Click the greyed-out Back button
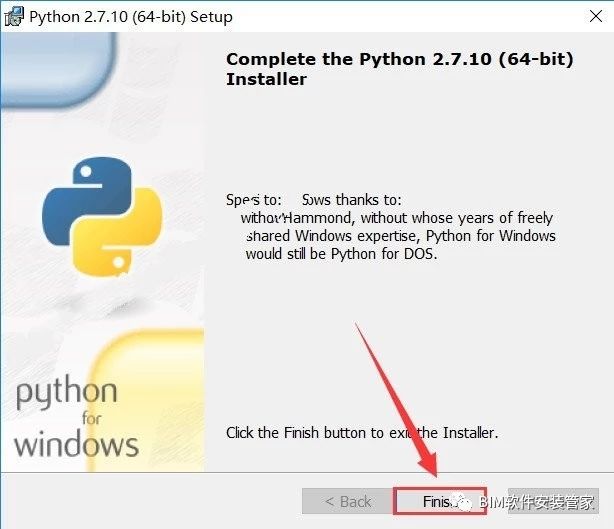Image resolution: width=614 pixels, height=529 pixels. click(348, 501)
